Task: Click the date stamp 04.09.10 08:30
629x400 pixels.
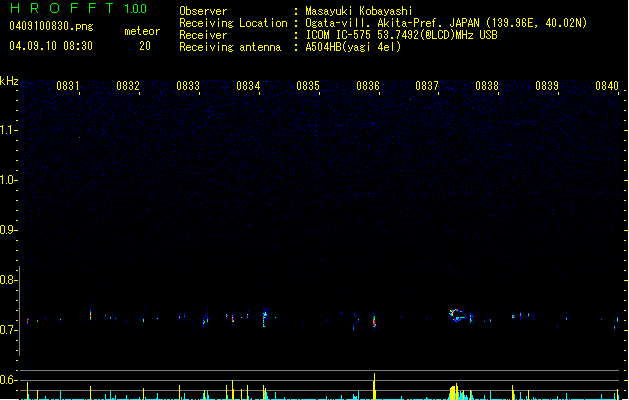Action: [51, 46]
